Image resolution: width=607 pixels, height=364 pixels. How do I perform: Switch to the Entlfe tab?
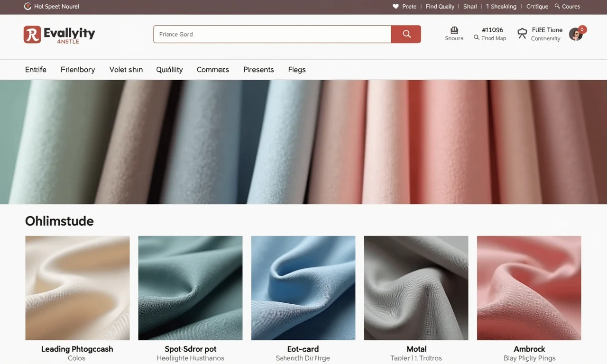(x=36, y=70)
